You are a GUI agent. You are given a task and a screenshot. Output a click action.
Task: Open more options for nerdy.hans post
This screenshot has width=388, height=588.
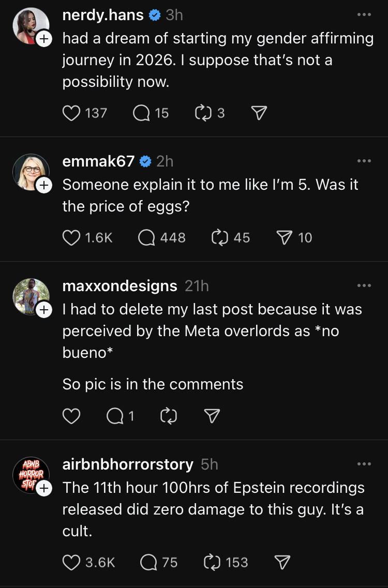point(364,14)
